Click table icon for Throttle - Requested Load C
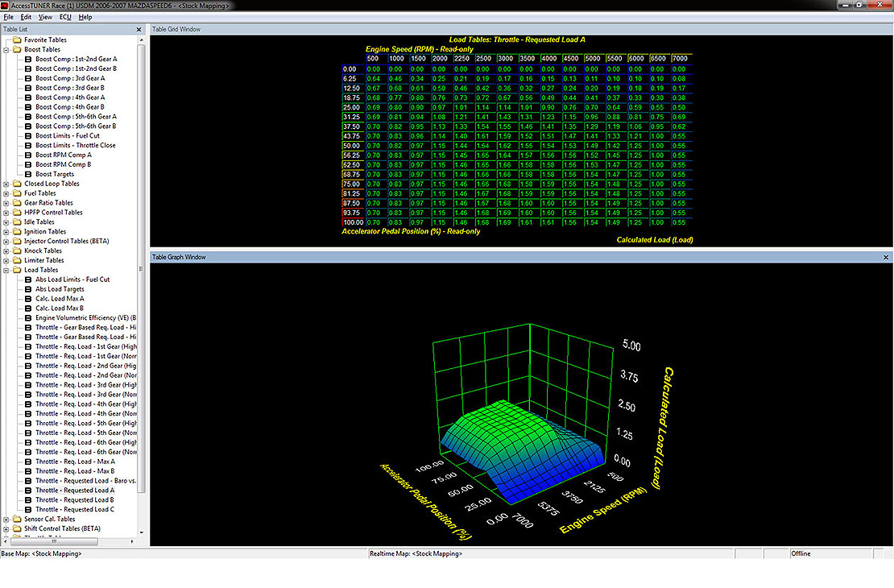Viewport: 894px width, 588px height. [x=28, y=509]
